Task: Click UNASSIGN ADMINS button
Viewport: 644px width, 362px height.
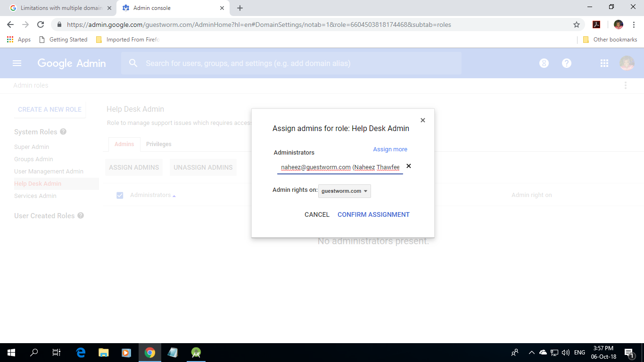Action: point(203,167)
